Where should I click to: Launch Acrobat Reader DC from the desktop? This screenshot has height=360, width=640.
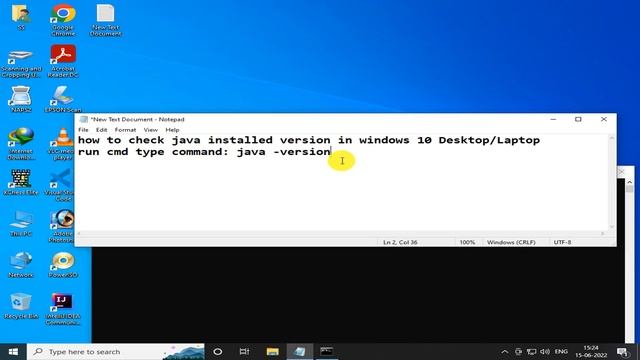click(63, 61)
